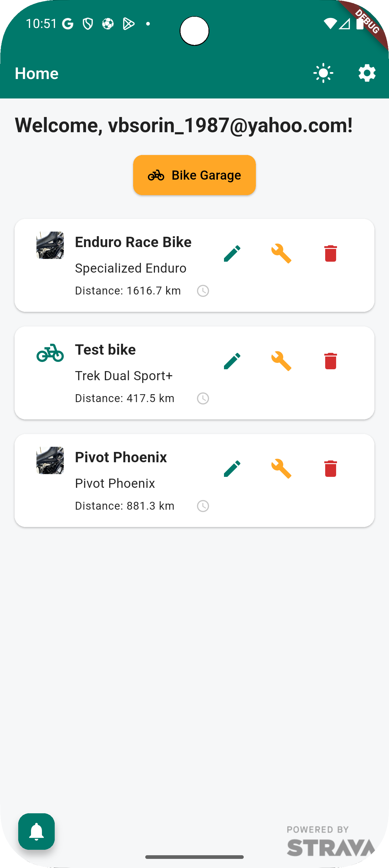
Task: Open maintenance for Enduro Race Bike
Action: [281, 253]
